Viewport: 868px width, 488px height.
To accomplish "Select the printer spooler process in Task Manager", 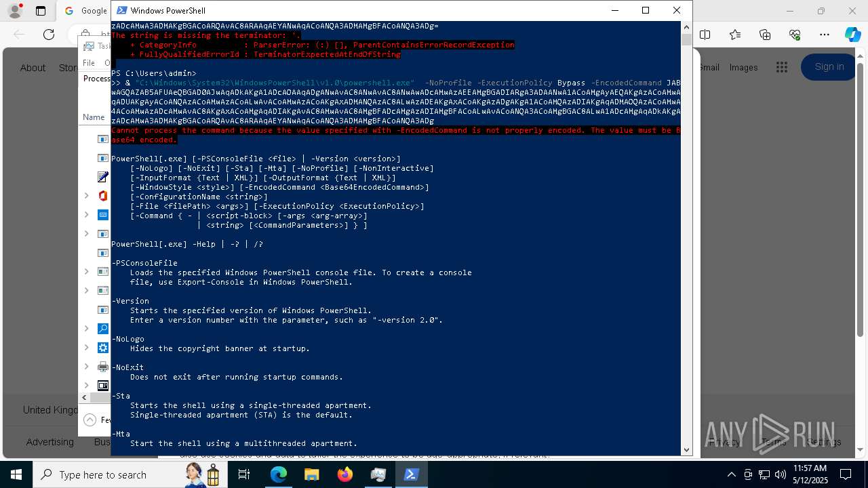I will (x=103, y=367).
